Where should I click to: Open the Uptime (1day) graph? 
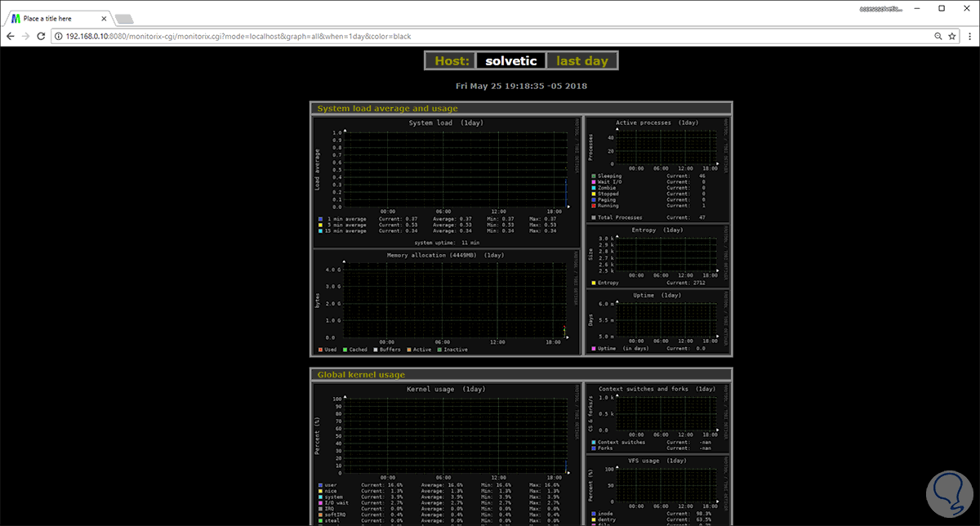(x=657, y=323)
